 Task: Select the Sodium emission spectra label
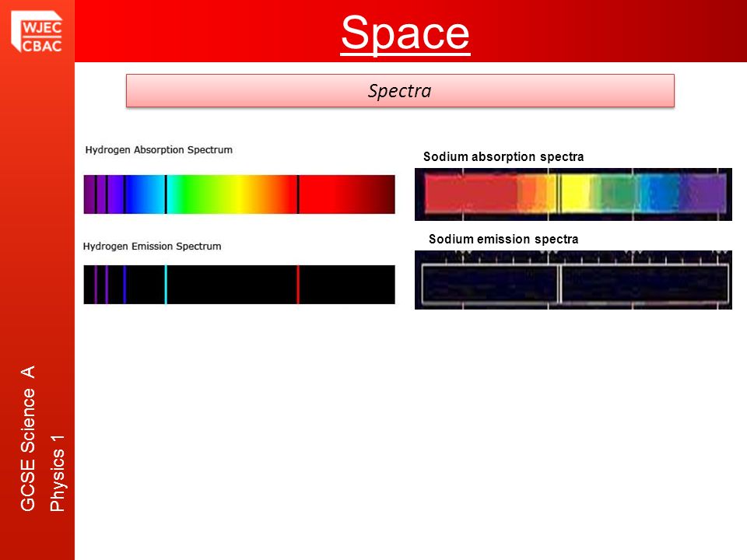click(x=503, y=239)
